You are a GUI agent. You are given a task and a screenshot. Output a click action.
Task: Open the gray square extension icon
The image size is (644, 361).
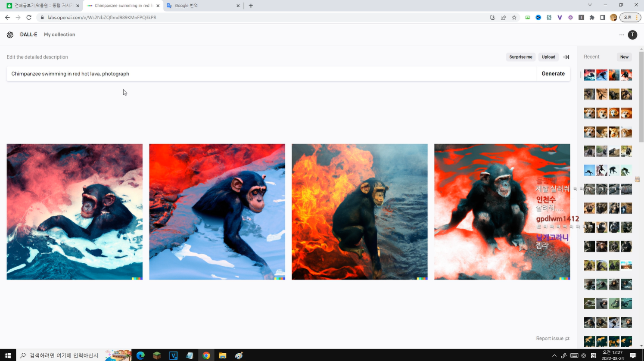pyautogui.click(x=581, y=18)
